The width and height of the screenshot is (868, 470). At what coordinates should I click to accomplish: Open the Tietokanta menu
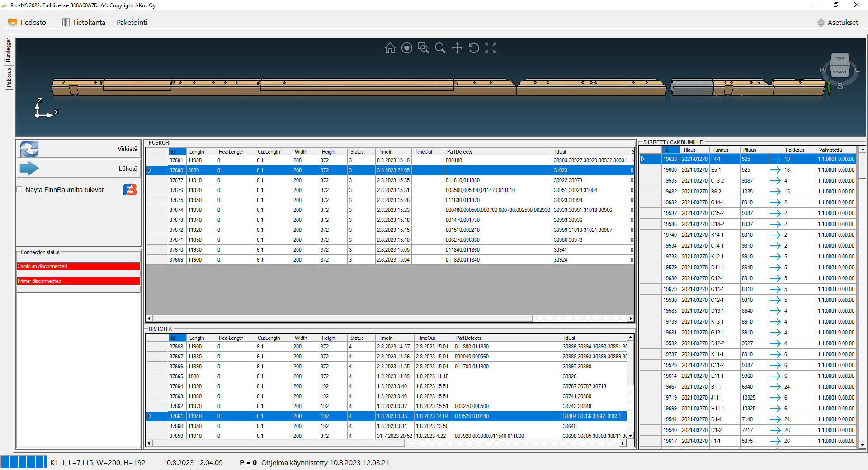(84, 22)
